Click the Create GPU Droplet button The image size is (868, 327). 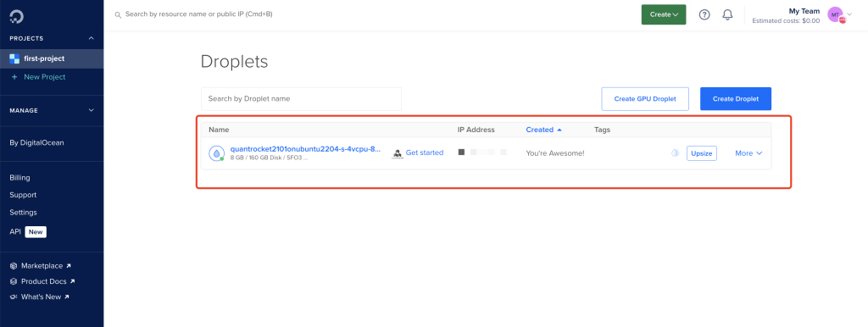point(645,99)
